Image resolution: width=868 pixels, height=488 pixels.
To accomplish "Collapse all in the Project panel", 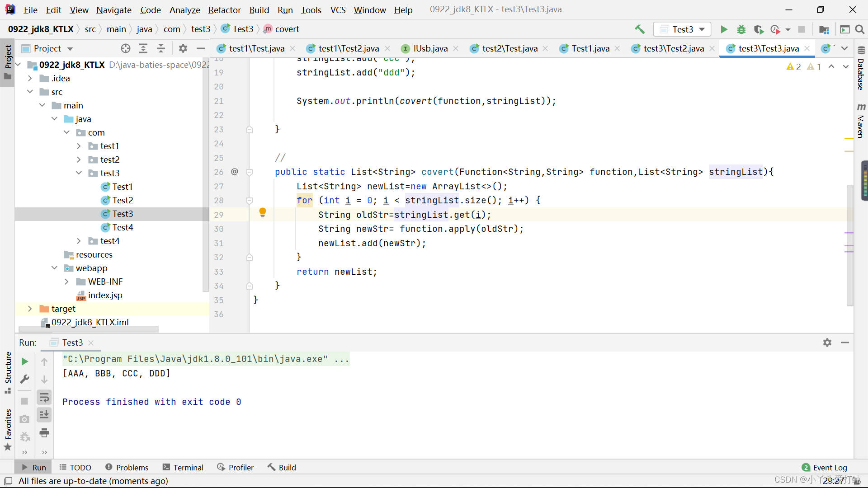I will pyautogui.click(x=160, y=48).
